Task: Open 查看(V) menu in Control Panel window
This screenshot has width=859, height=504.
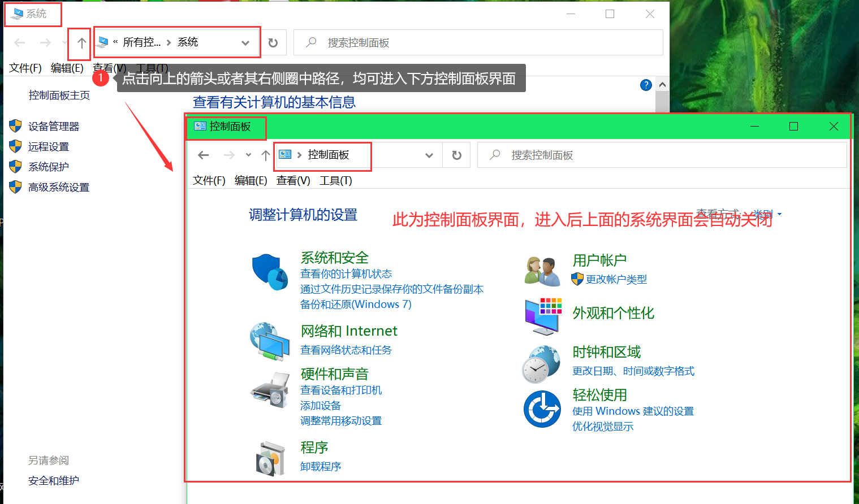Action: pos(293,180)
